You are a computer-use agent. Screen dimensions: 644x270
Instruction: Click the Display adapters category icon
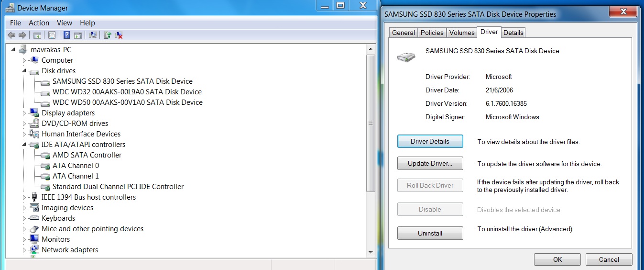[34, 112]
